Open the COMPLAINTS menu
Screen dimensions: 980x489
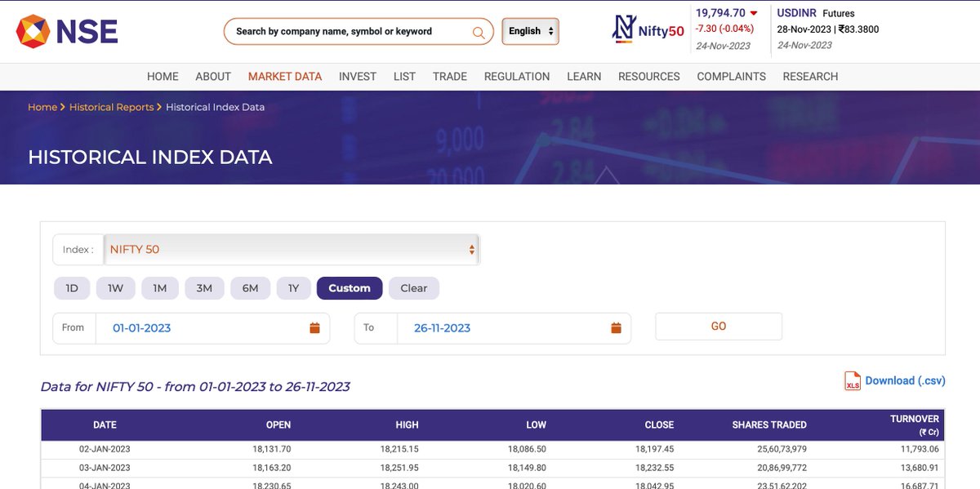[x=732, y=77]
